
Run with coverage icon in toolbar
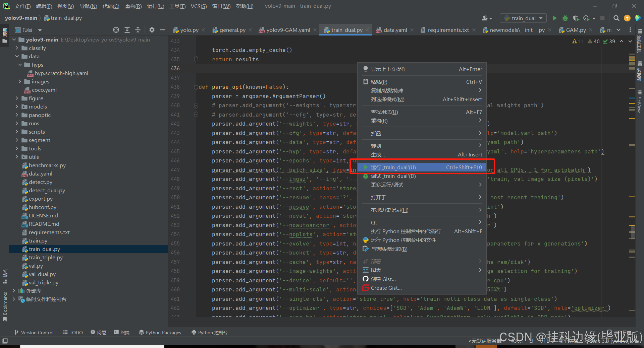click(x=576, y=18)
